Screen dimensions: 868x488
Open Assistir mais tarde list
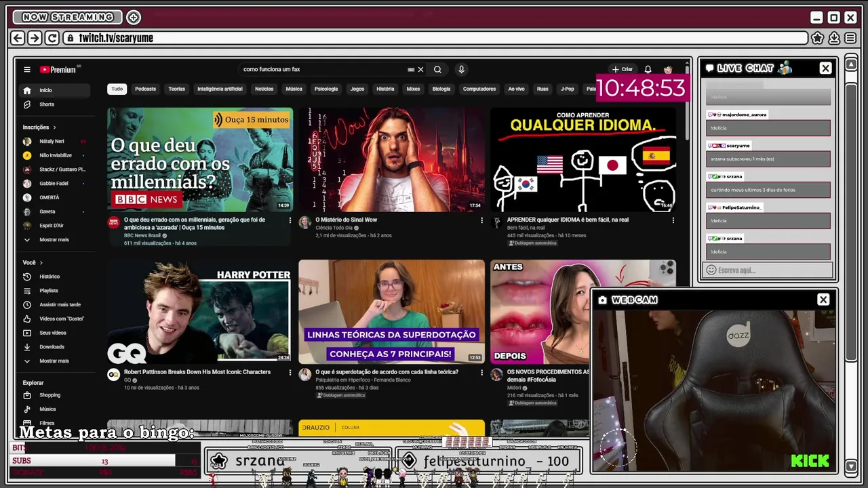[x=54, y=305]
